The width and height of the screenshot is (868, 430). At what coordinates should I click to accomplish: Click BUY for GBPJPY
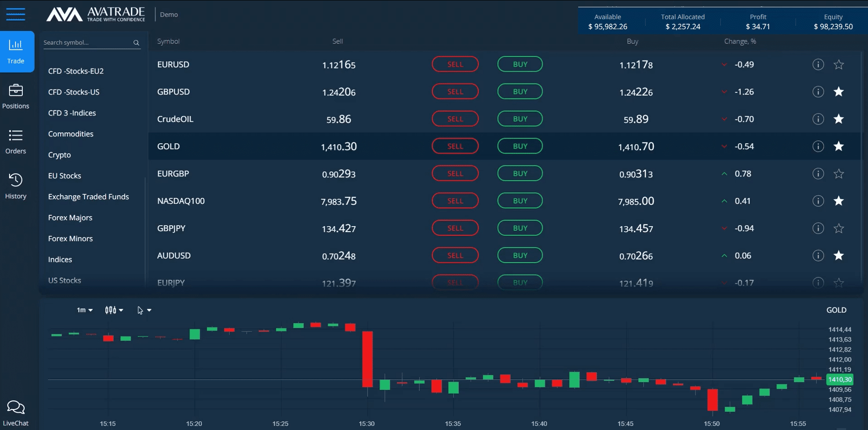pos(520,228)
